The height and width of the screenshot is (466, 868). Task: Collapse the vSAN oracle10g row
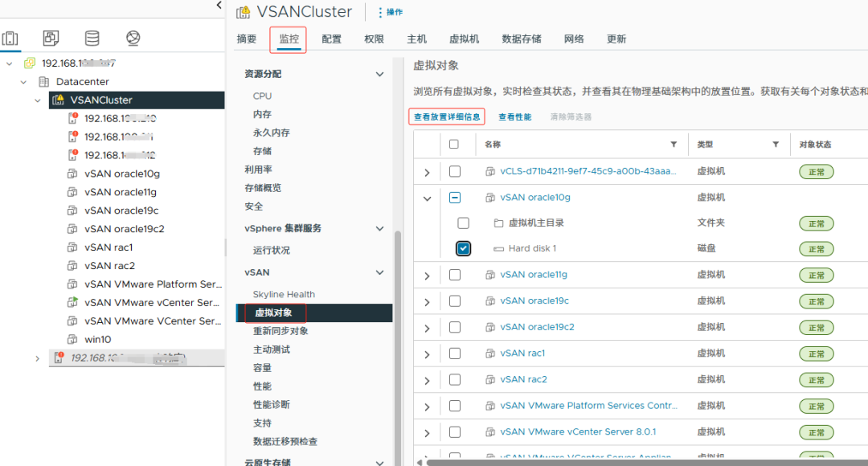[x=427, y=198]
